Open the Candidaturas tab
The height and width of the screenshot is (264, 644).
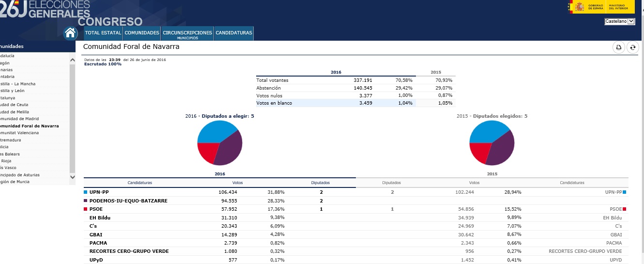[234, 33]
